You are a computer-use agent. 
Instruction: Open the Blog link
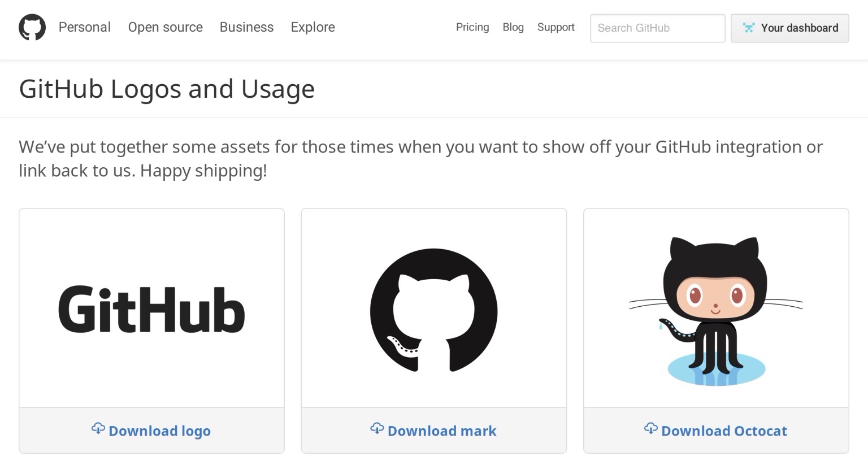pos(513,27)
